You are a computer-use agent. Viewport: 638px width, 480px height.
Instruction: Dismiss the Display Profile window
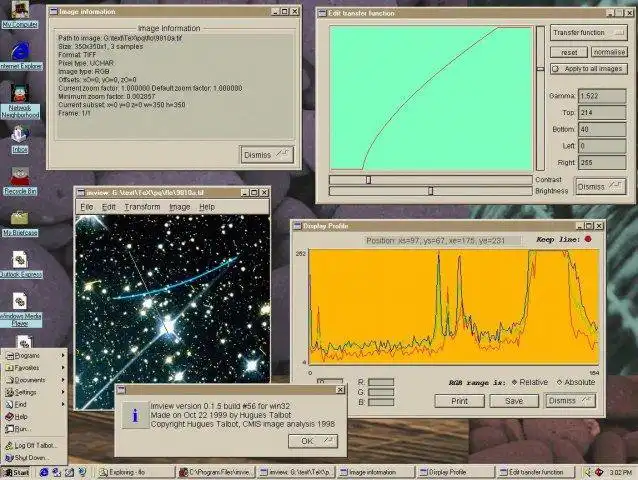click(570, 401)
